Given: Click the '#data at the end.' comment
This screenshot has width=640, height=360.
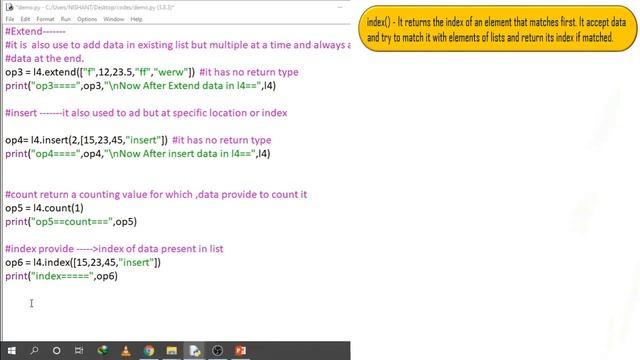Looking at the screenshot, I should [x=44, y=58].
